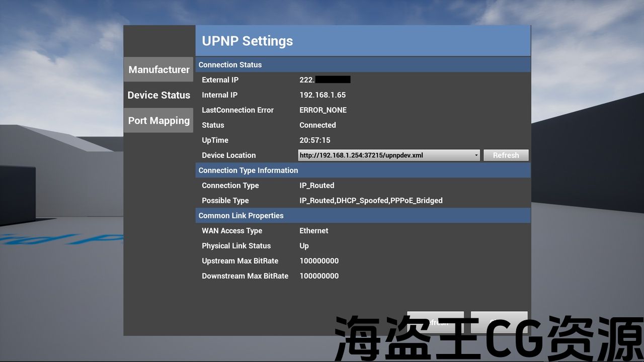
Task: Click the Device Location dropdown arrow
Action: point(476,155)
